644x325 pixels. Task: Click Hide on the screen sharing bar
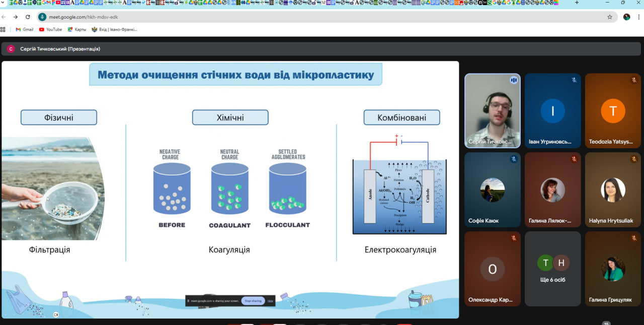coord(270,301)
